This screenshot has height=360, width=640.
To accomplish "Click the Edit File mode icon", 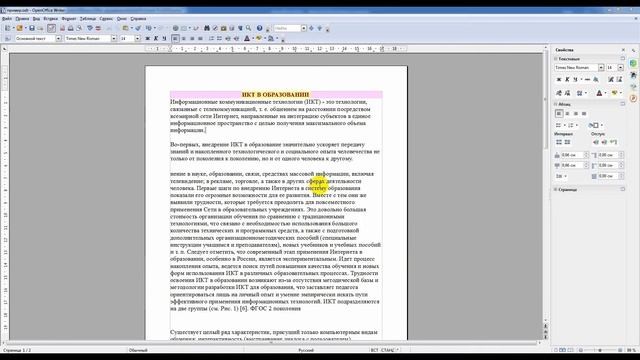I will tap(51, 28).
